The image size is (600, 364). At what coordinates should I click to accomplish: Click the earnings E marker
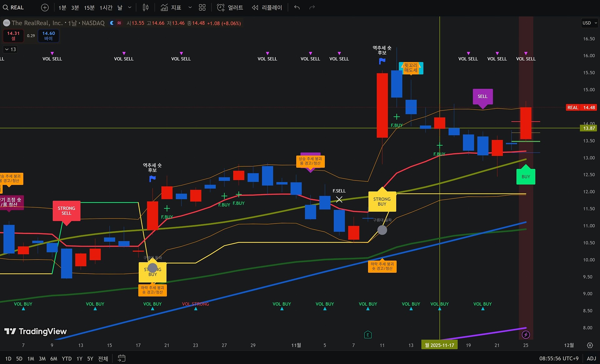(x=368, y=335)
